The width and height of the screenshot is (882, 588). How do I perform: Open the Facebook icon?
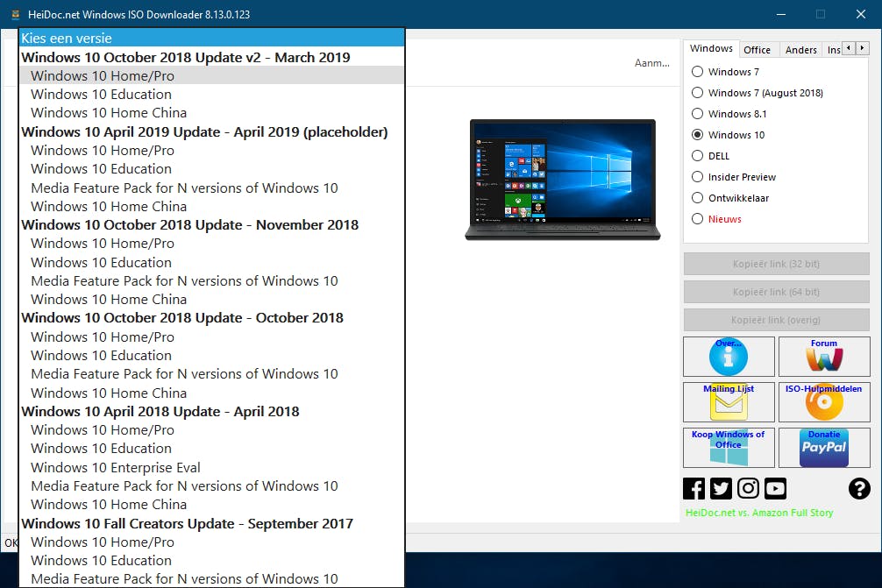(x=694, y=488)
